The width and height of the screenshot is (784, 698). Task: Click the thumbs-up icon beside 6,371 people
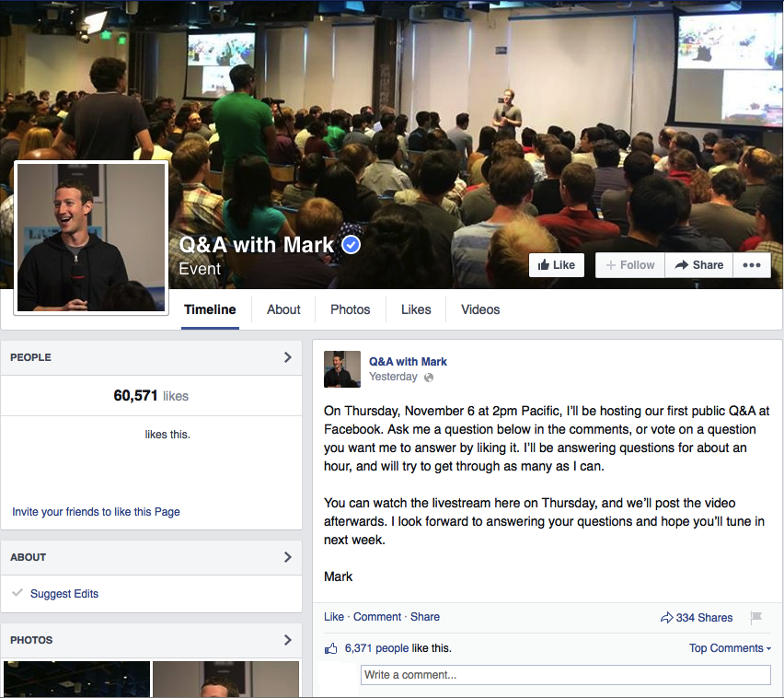(x=331, y=648)
